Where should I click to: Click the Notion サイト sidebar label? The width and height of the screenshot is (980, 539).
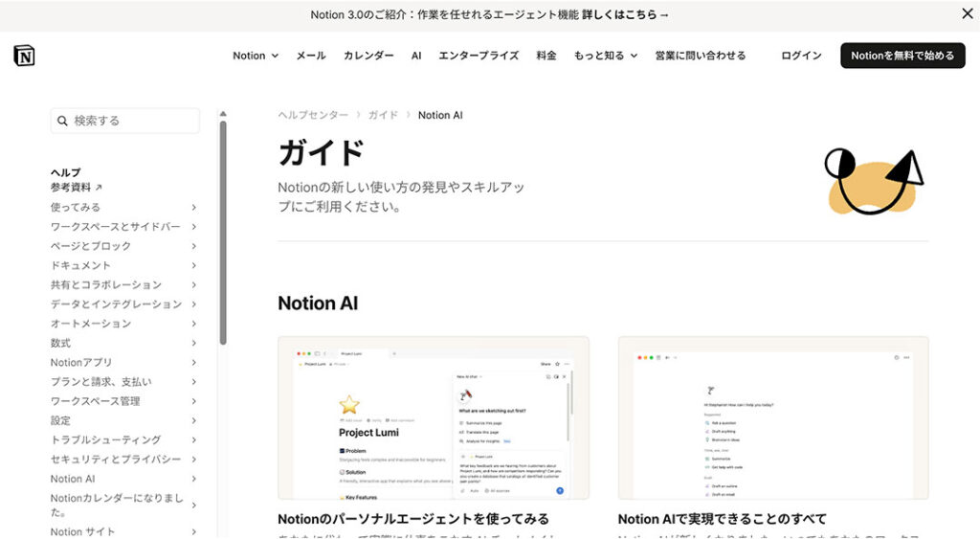coord(82,531)
